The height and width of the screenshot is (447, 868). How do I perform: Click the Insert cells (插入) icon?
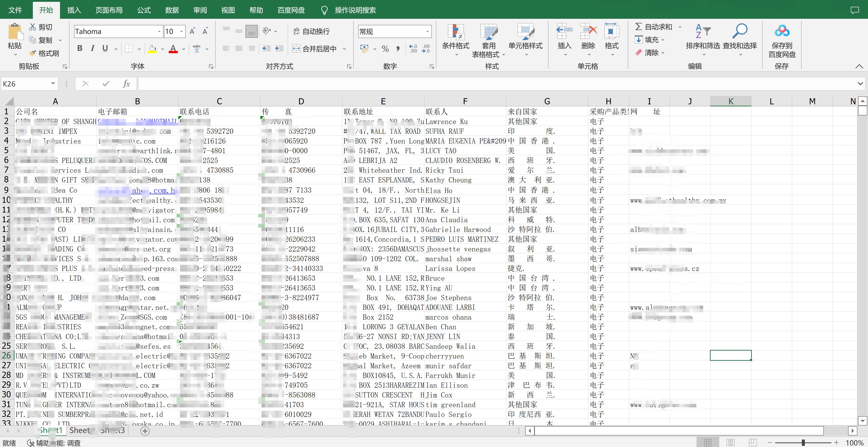click(564, 32)
